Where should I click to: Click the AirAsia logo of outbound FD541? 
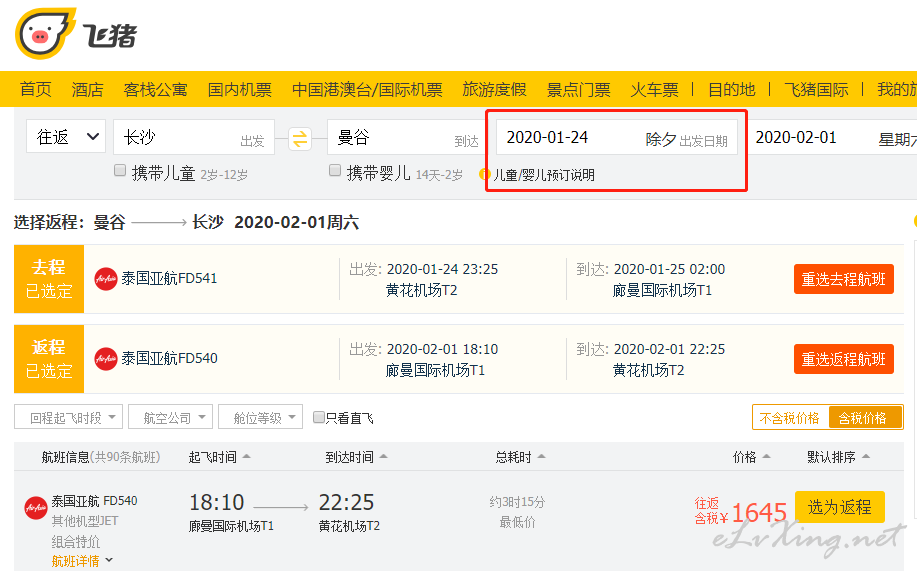[x=106, y=278]
